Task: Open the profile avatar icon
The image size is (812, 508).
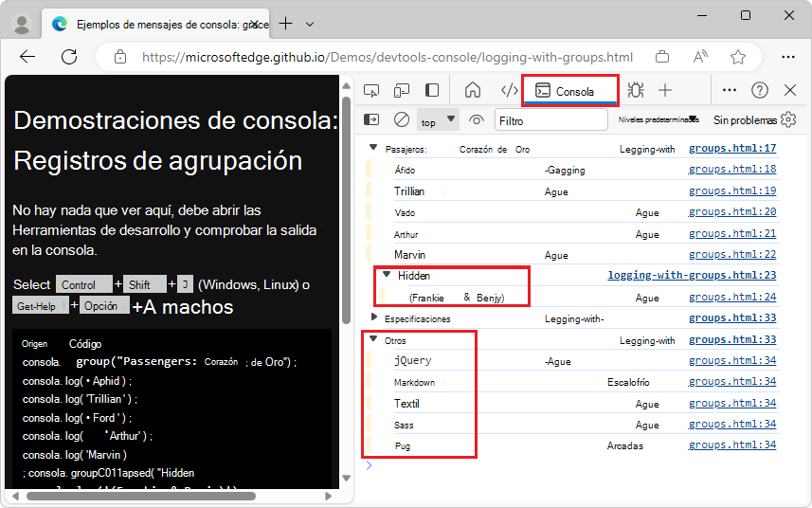Action: click(x=22, y=25)
